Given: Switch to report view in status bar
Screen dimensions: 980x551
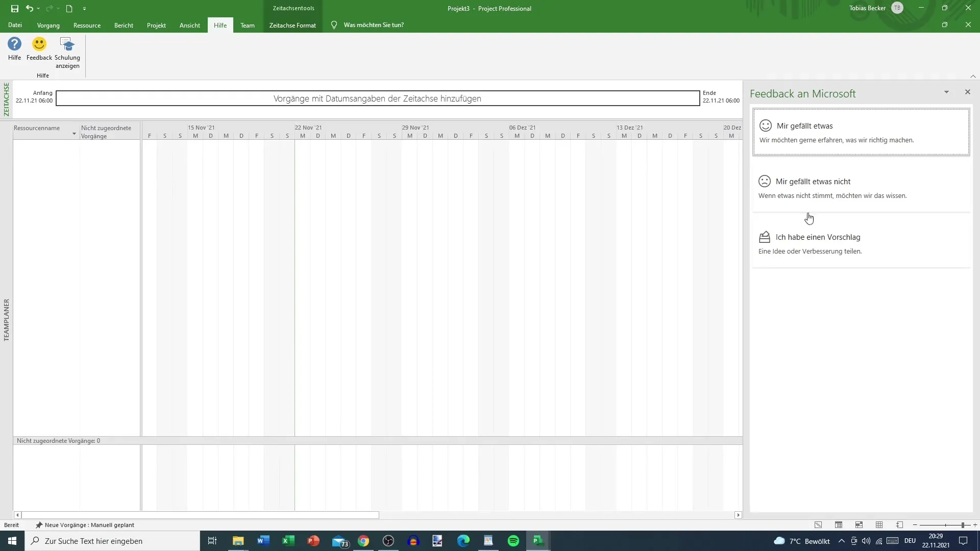Looking at the screenshot, I should coord(900,525).
